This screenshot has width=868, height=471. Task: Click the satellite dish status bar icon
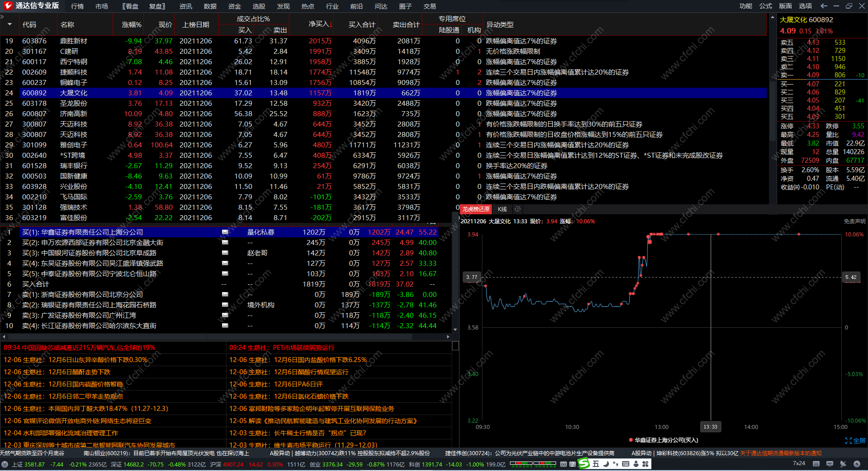[843, 464]
